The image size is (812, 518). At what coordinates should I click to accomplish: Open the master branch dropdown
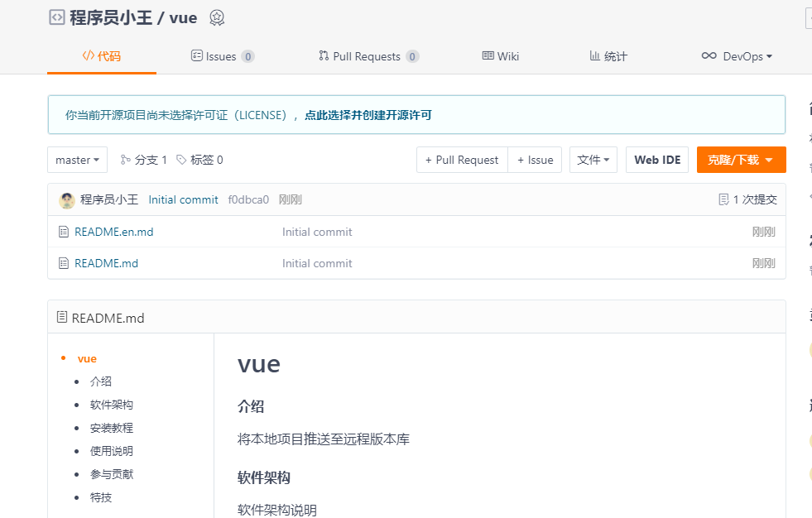[x=77, y=160]
